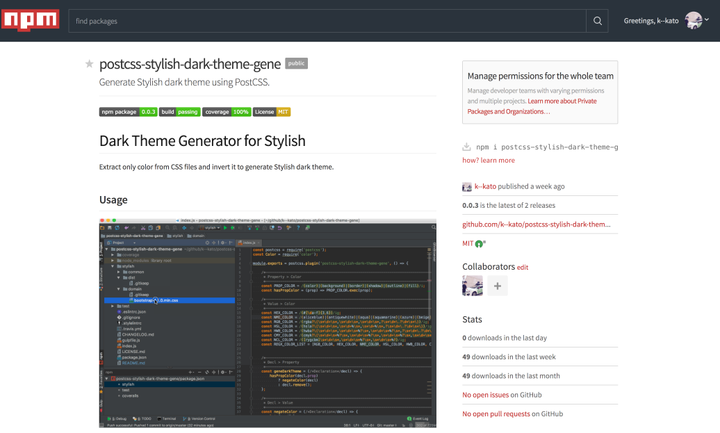
Task: Click the collaborator avatar thumbnail
Action: coord(472,286)
